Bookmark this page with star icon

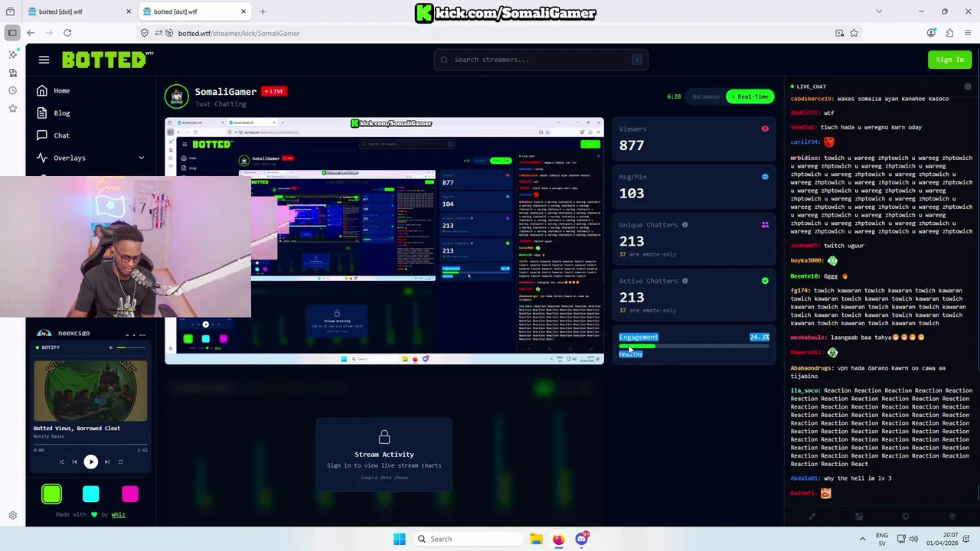coord(854,33)
